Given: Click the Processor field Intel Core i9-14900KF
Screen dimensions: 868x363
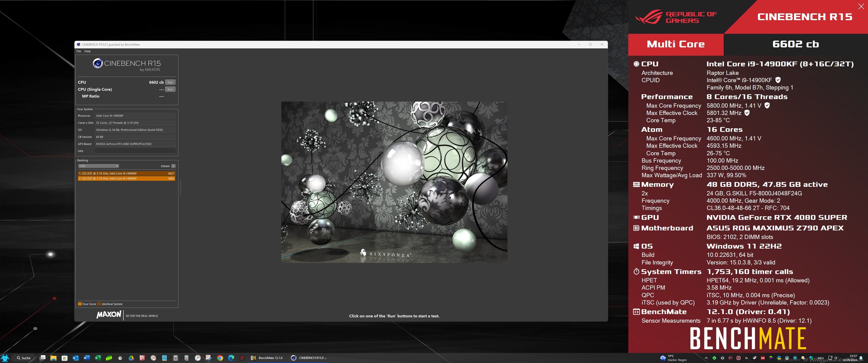Looking at the screenshot, I should (135, 115).
